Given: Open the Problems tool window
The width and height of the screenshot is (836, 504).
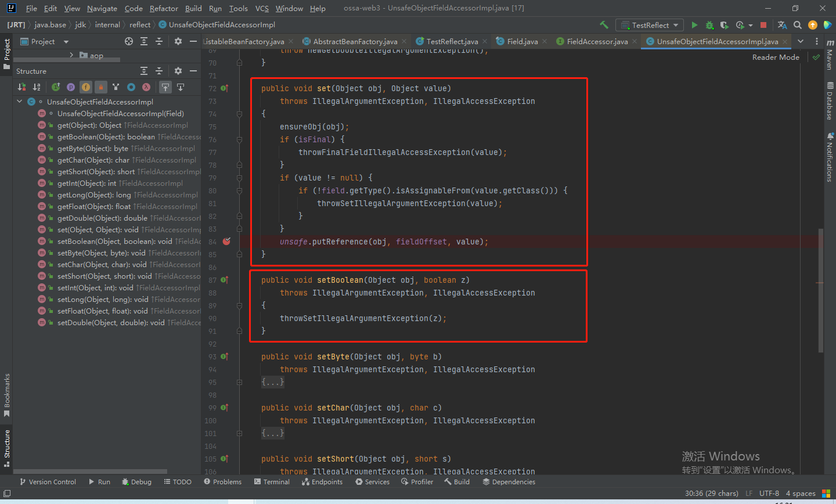Looking at the screenshot, I should (223, 482).
